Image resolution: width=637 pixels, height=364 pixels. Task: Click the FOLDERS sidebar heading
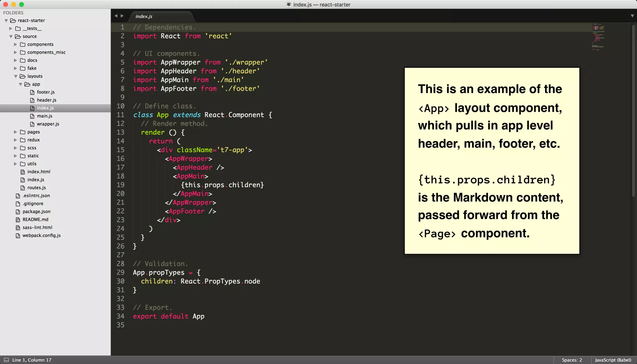tap(13, 13)
